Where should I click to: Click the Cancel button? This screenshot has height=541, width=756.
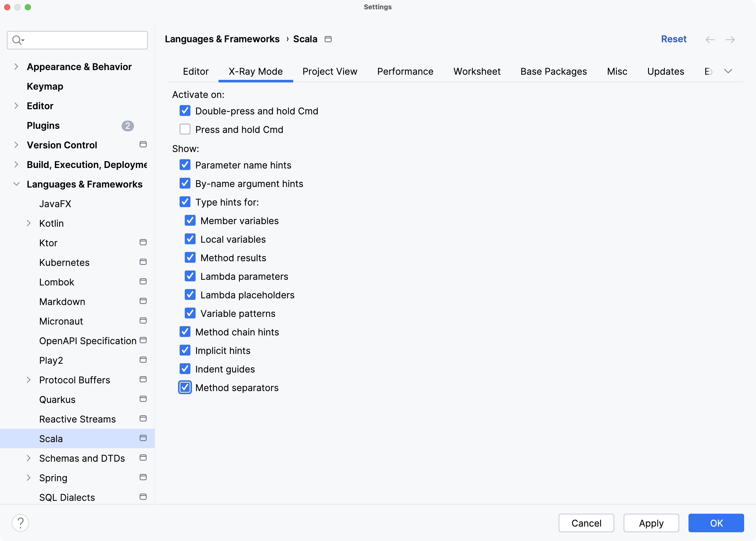coord(586,523)
